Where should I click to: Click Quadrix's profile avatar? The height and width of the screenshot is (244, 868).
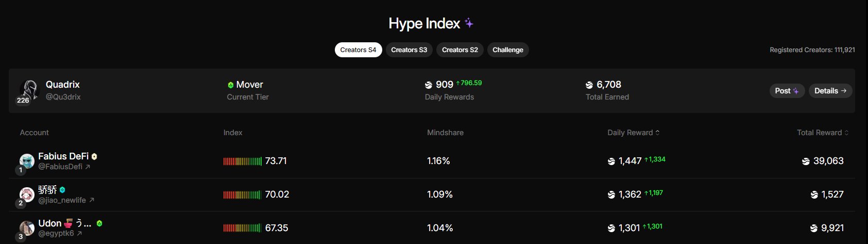[x=29, y=90]
